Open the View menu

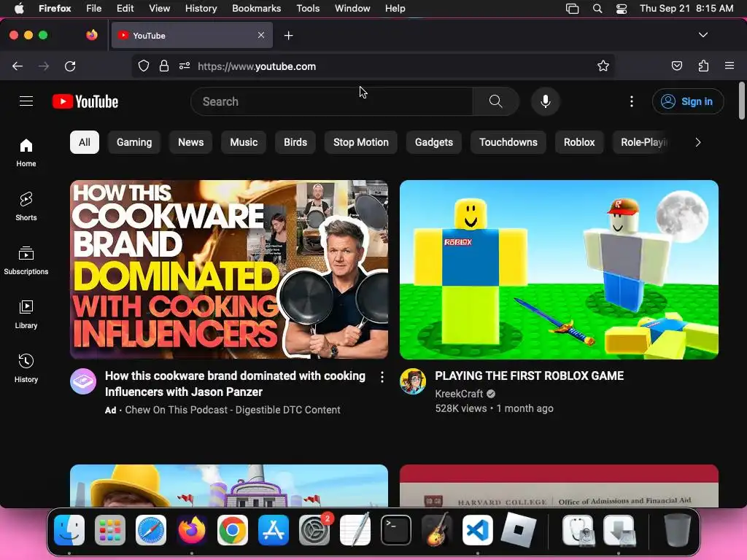(159, 9)
